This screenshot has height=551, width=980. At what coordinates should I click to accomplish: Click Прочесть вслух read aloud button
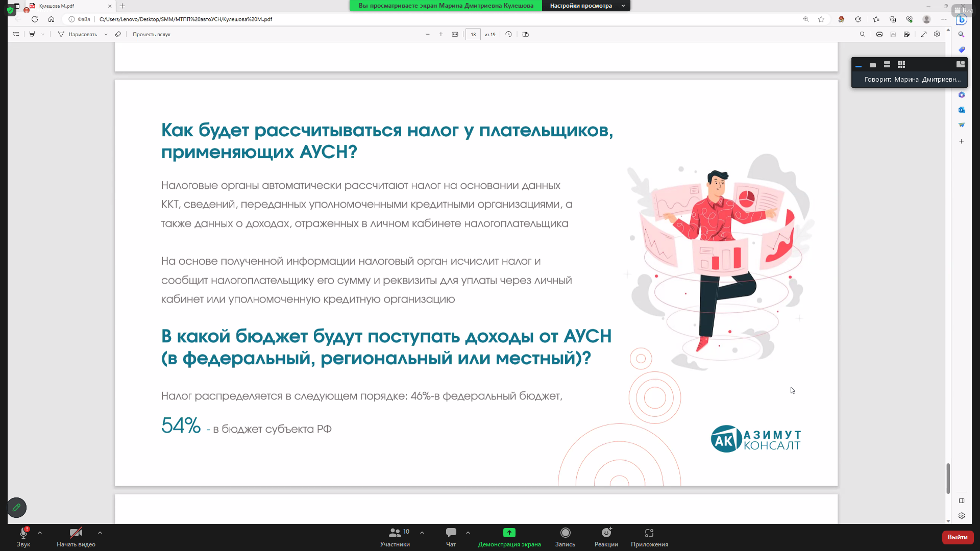point(152,34)
